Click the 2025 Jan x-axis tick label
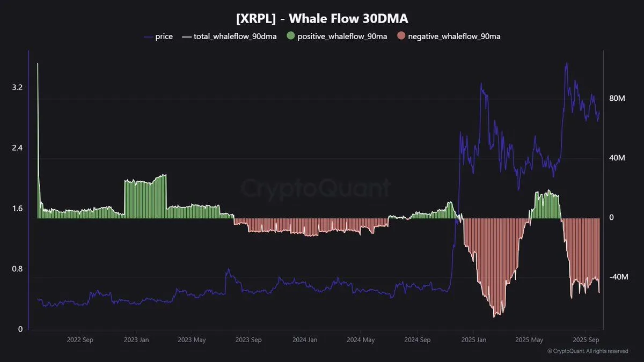Screen dimensions: 644x362 474,339
